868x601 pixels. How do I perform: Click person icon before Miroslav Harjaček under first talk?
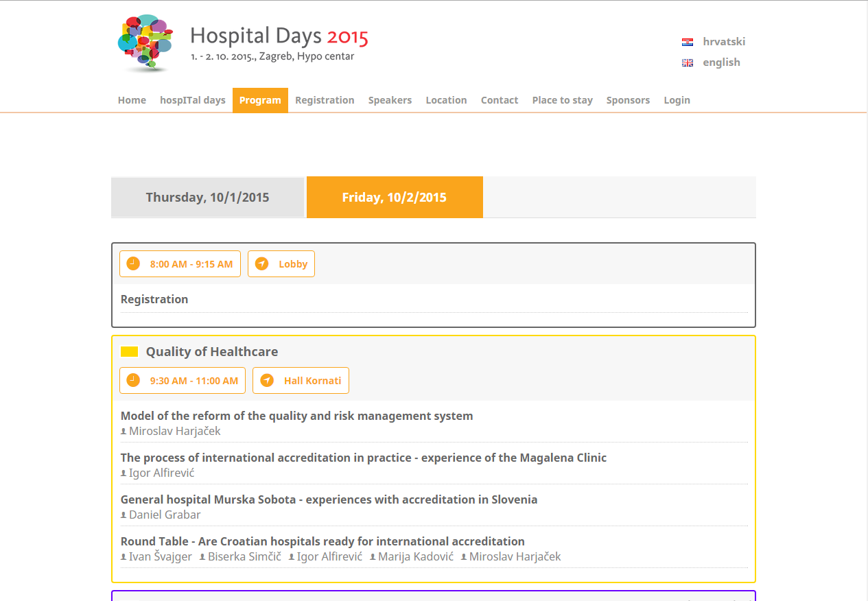(x=124, y=432)
